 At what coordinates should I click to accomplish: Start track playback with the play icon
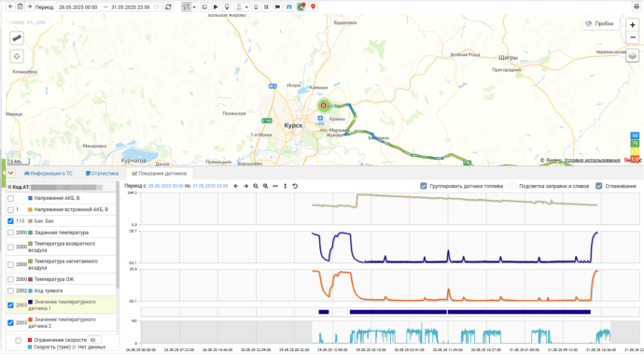[x=216, y=7]
